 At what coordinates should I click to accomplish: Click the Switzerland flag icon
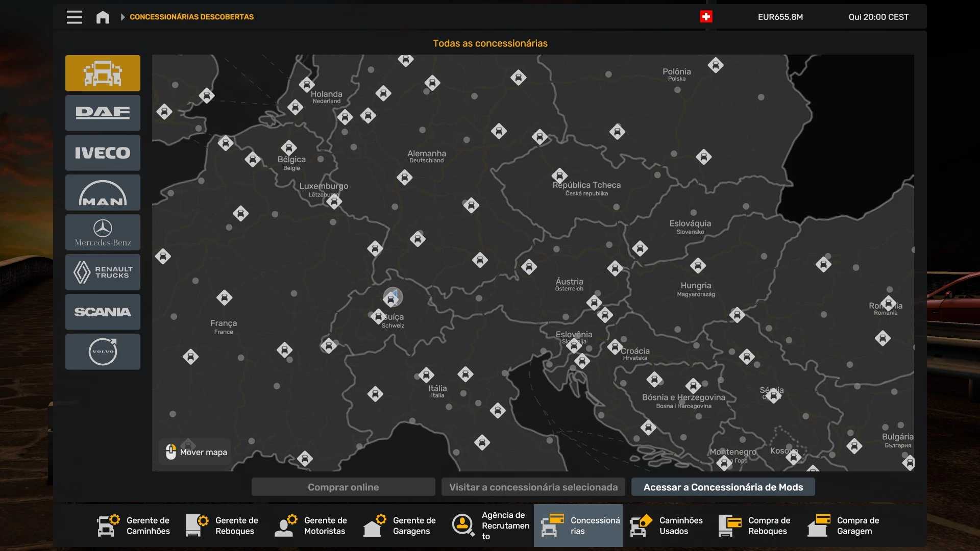coord(706,17)
